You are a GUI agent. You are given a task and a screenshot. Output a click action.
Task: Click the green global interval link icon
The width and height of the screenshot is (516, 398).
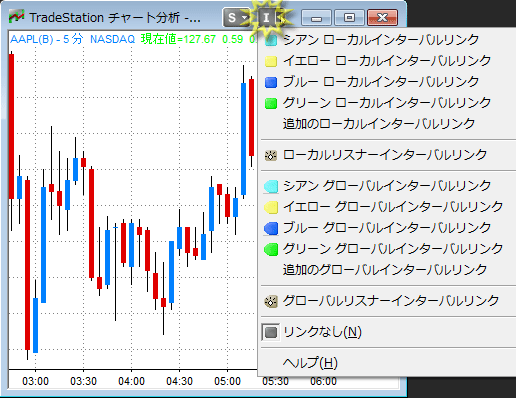(x=271, y=249)
